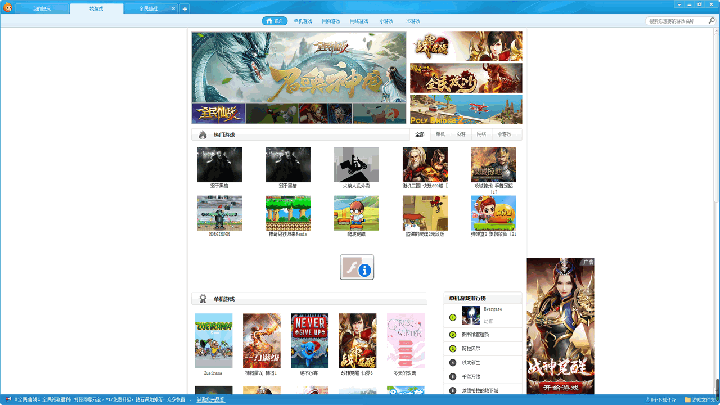Click the Flash plugin info icon
Viewport: 720px width, 405px height.
tap(357, 267)
